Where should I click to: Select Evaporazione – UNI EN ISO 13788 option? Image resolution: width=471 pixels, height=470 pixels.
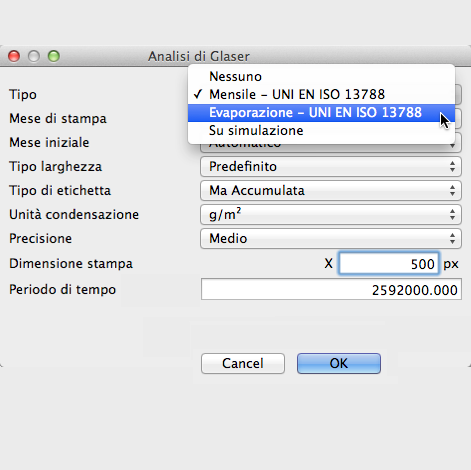click(321, 113)
